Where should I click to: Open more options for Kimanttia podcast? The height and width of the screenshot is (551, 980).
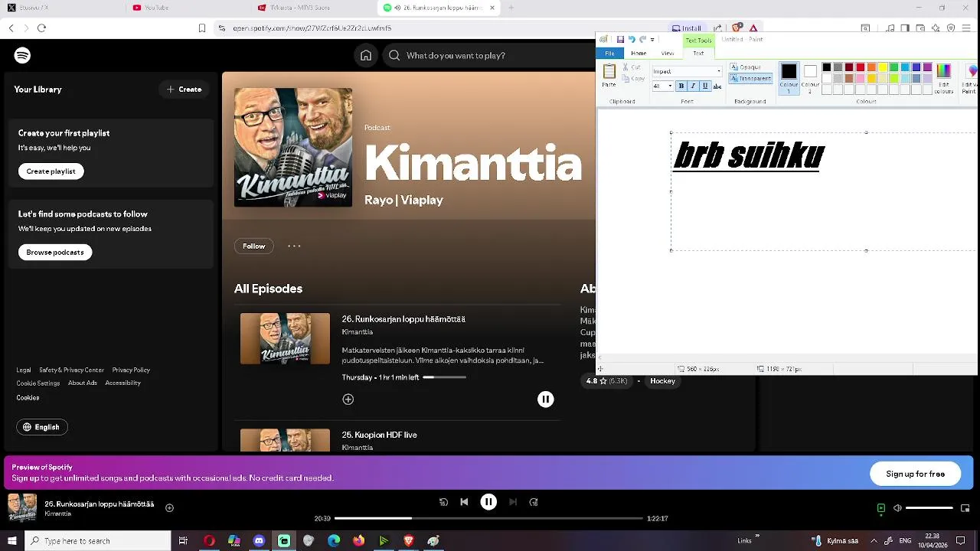click(294, 246)
